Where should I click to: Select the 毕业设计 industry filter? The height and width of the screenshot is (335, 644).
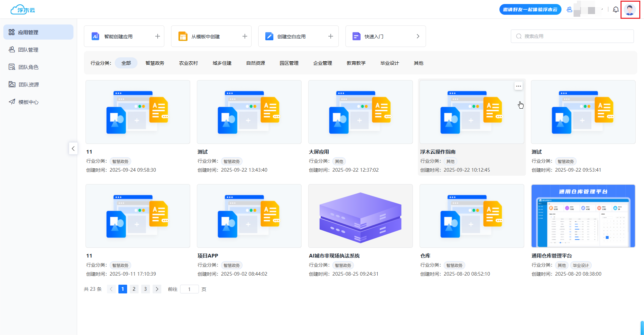pyautogui.click(x=389, y=63)
